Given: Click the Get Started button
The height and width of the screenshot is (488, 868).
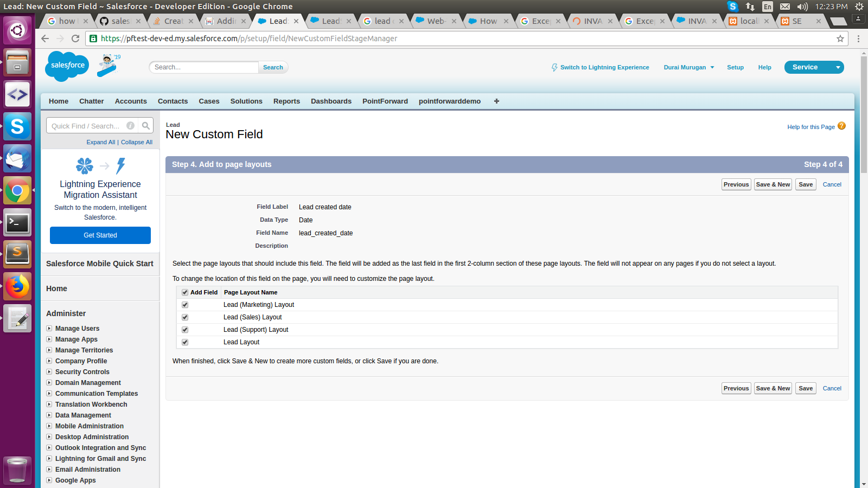Looking at the screenshot, I should [x=100, y=235].
